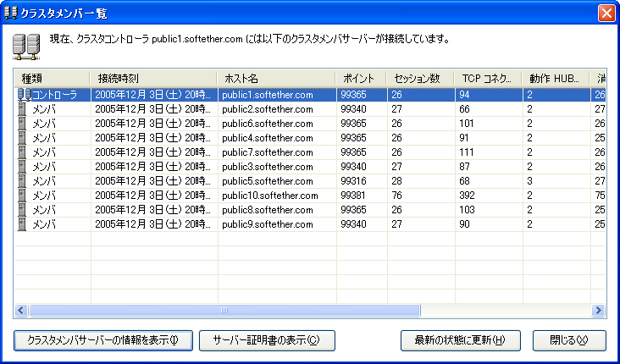Click the server icon beside public4.softether.com
The height and width of the screenshot is (364, 620).
[x=22, y=138]
